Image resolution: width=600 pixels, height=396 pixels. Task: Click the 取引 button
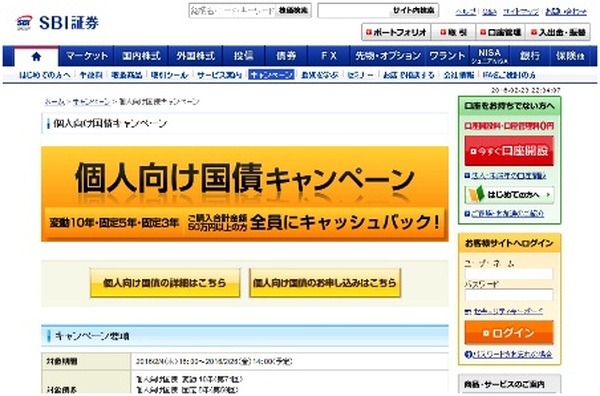click(453, 33)
